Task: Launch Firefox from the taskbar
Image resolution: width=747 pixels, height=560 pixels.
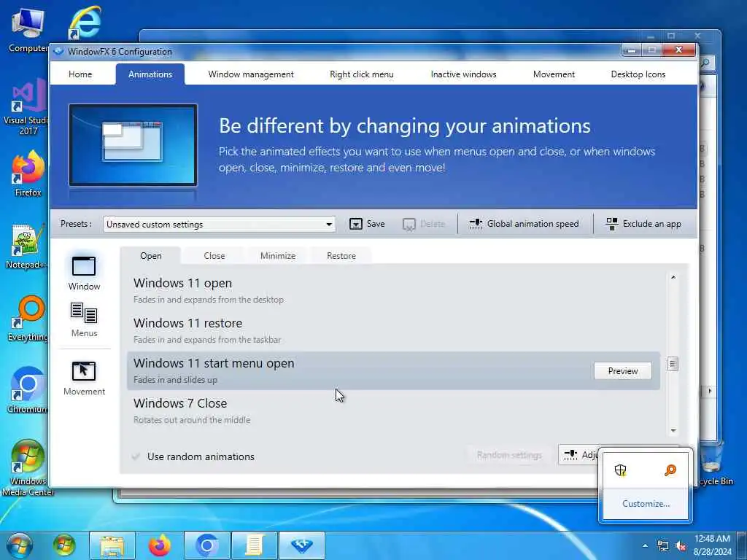Action: pyautogui.click(x=160, y=545)
